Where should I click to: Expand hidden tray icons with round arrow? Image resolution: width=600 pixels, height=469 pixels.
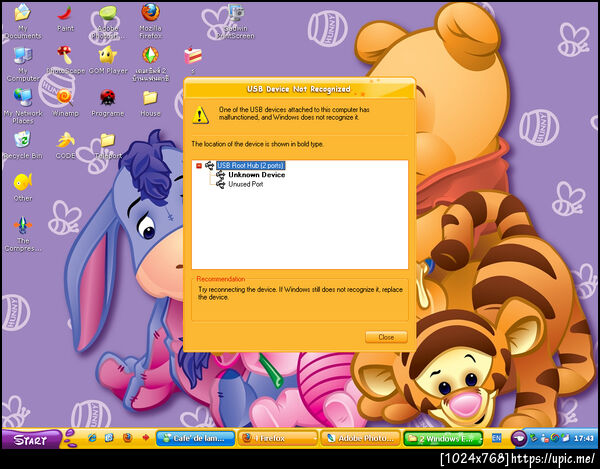coord(519,438)
